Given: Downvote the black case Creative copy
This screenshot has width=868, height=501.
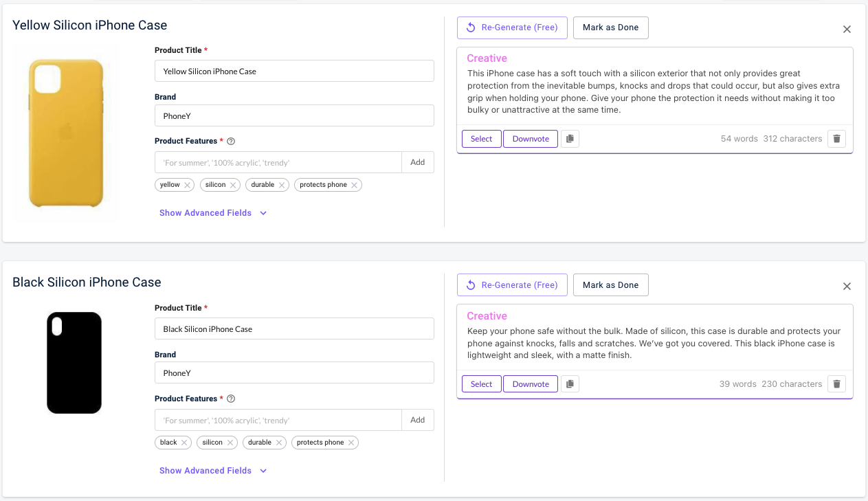Looking at the screenshot, I should (x=530, y=383).
